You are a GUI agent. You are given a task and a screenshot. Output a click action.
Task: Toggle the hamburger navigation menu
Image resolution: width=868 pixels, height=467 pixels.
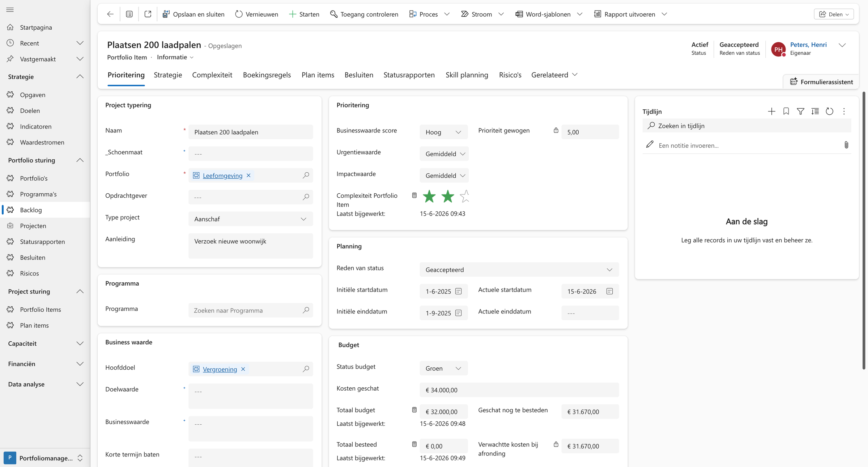(10, 10)
